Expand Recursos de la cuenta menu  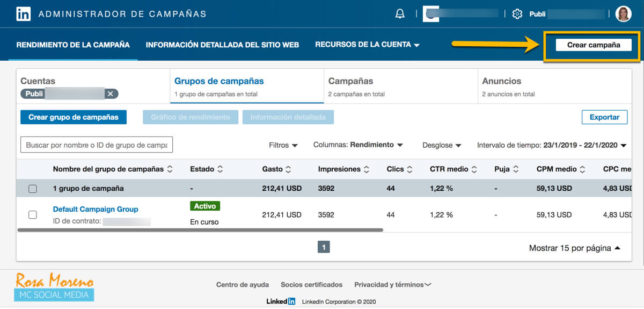[367, 45]
